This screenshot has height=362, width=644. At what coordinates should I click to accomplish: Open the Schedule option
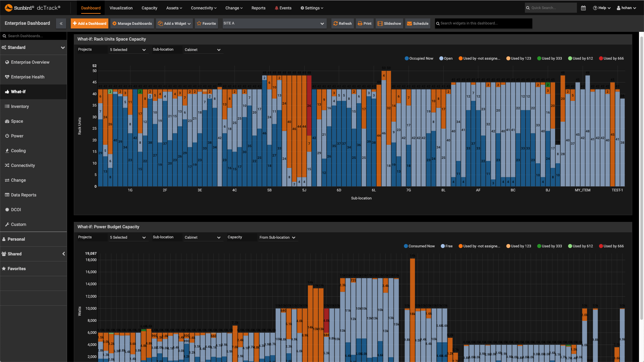418,23
